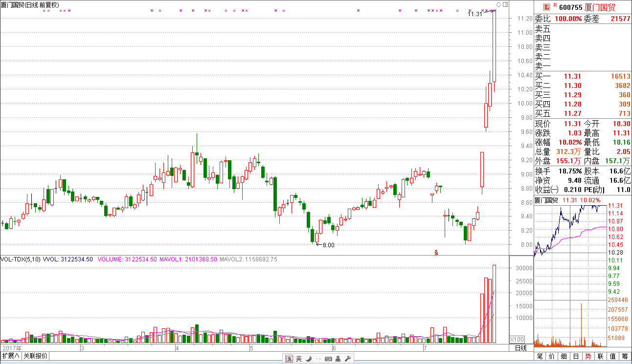This screenshot has height=364, width=632.
Task: Click the 买五 bid volume 713
Action: 625,113
